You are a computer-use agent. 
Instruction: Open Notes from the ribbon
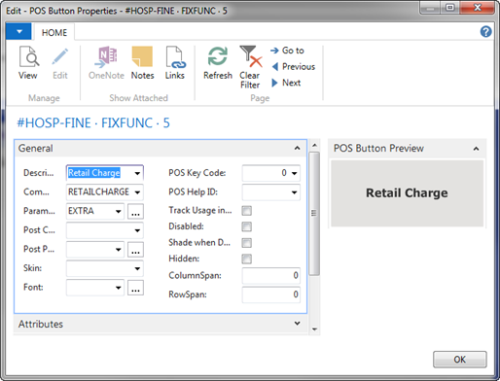click(142, 57)
